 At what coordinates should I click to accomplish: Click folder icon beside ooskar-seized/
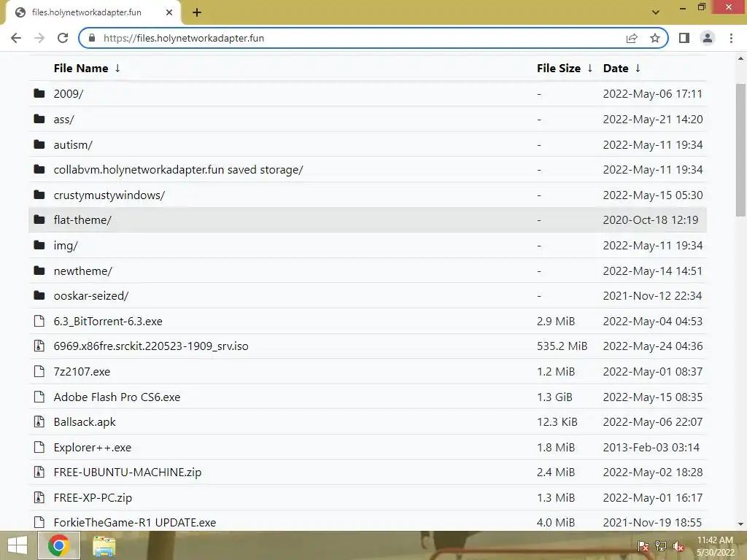(x=39, y=296)
